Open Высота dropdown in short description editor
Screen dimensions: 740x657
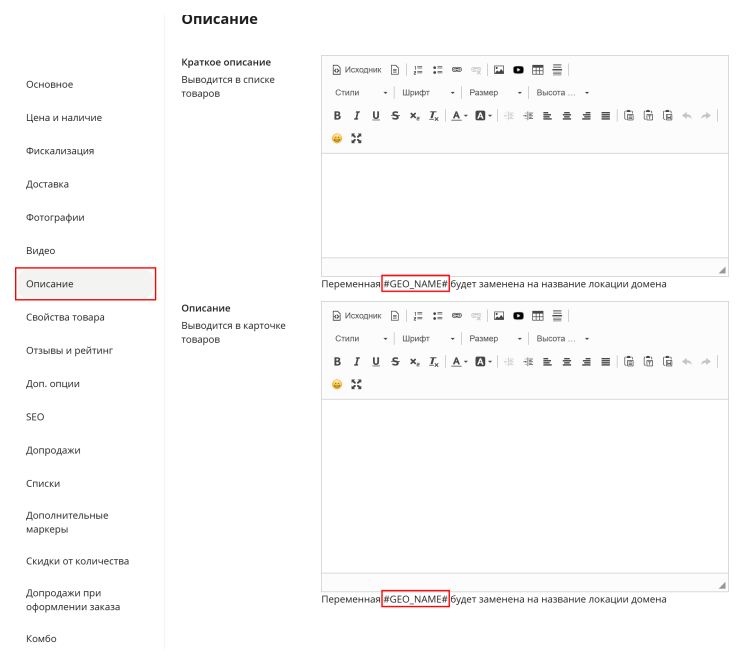[563, 93]
